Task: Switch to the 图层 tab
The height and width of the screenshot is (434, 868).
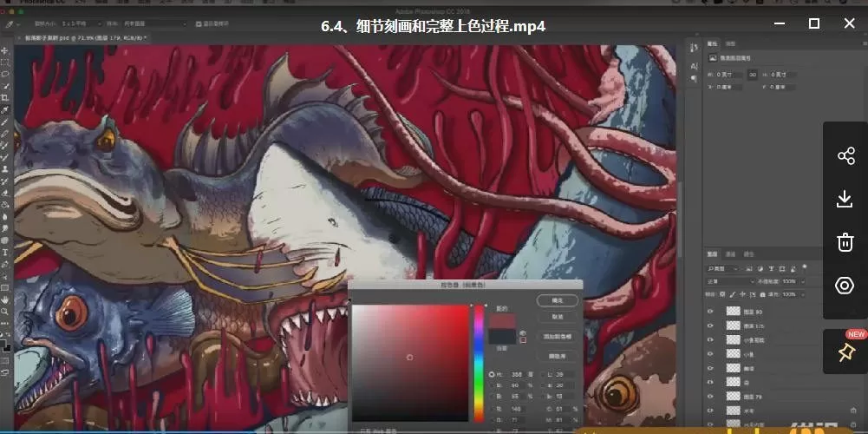Action: point(713,253)
